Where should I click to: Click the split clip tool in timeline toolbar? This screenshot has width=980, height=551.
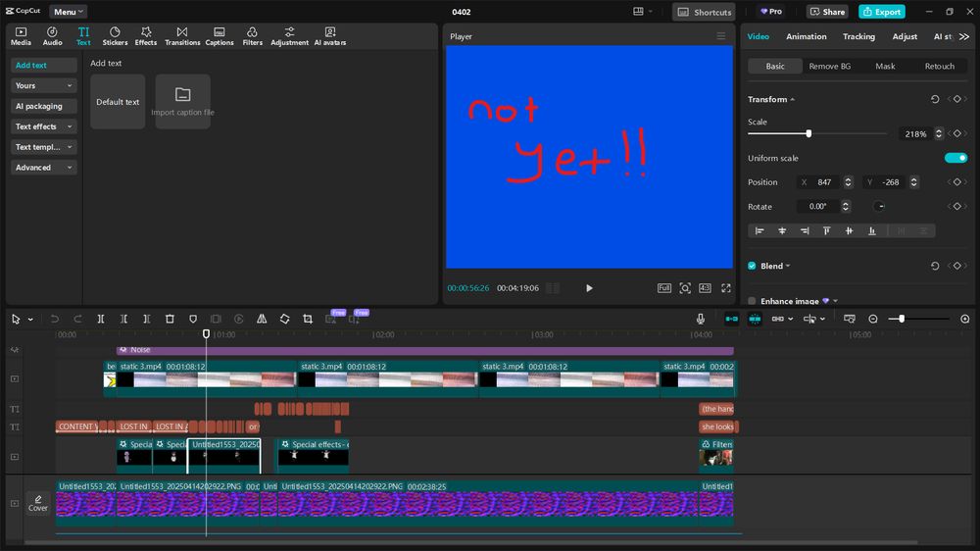pos(101,319)
